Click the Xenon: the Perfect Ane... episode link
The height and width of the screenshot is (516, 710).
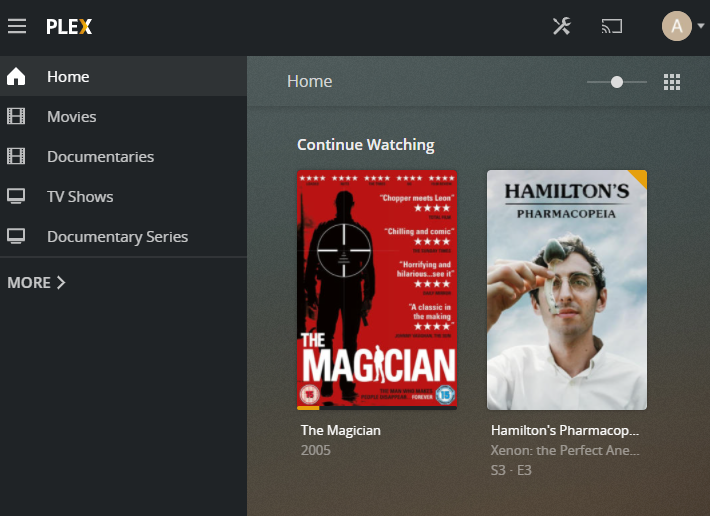click(565, 450)
